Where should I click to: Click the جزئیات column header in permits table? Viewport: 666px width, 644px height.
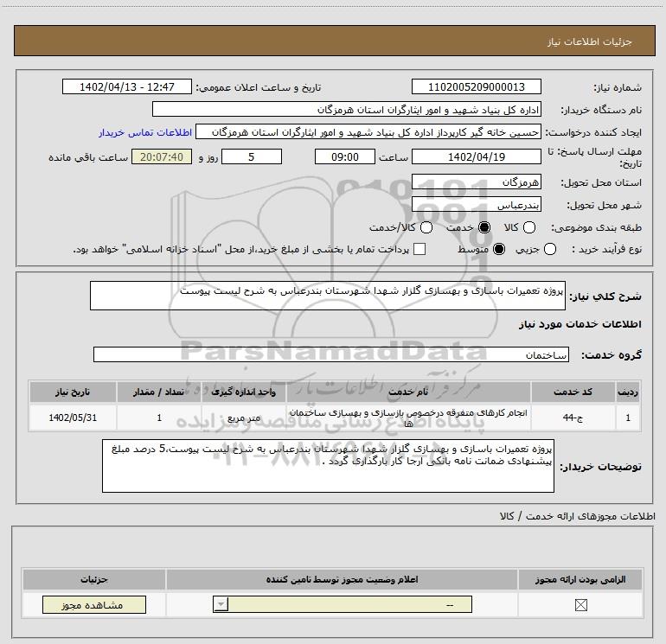pos(94,579)
